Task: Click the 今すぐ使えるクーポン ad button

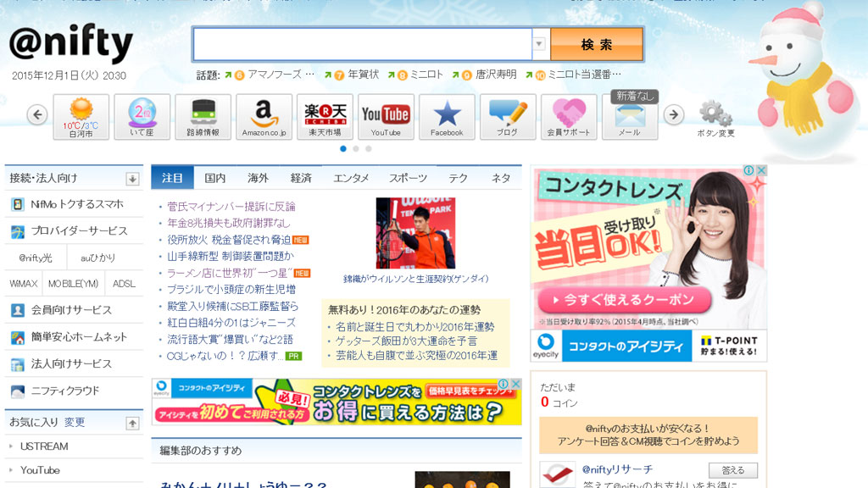Action: [625, 300]
